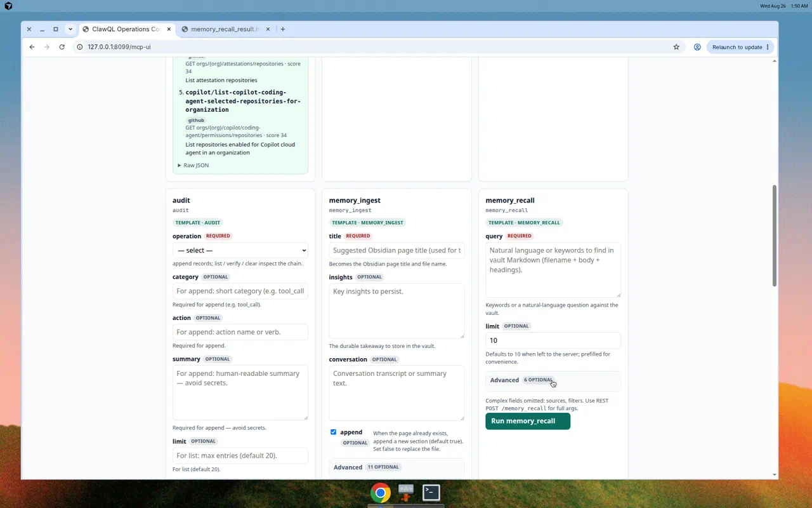Expand the Raw JSON disclosure
812x508 pixels.
tap(193, 165)
